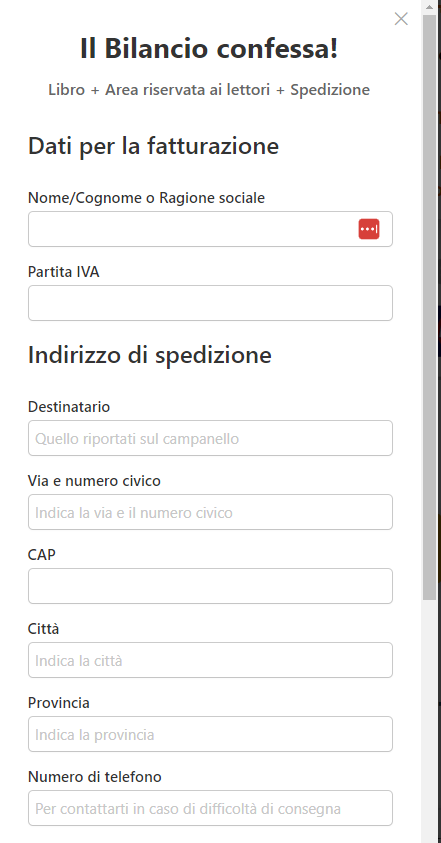Viewport: 441px width, 843px height.
Task: Select the Città text field
Action: click(210, 660)
